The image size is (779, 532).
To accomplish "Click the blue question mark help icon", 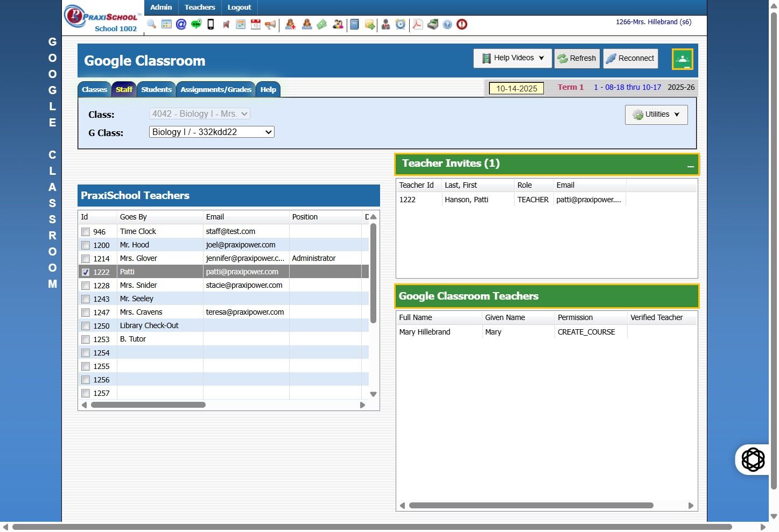I will (x=447, y=24).
